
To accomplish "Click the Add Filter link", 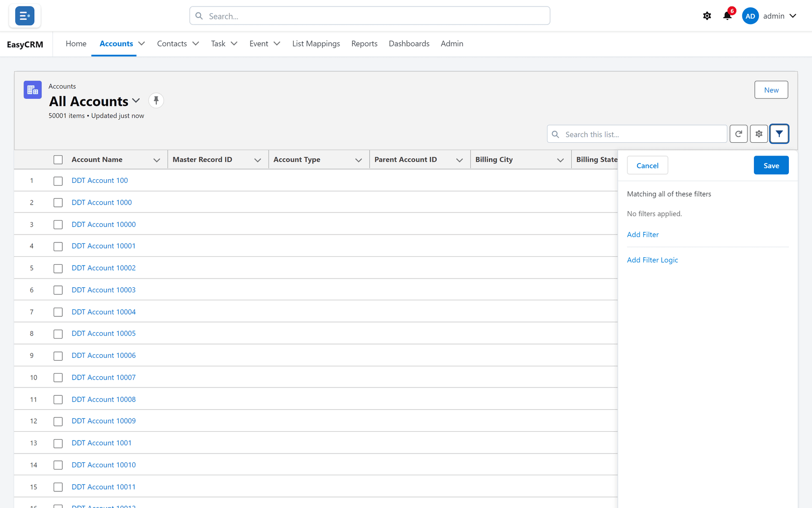I will coord(643,235).
